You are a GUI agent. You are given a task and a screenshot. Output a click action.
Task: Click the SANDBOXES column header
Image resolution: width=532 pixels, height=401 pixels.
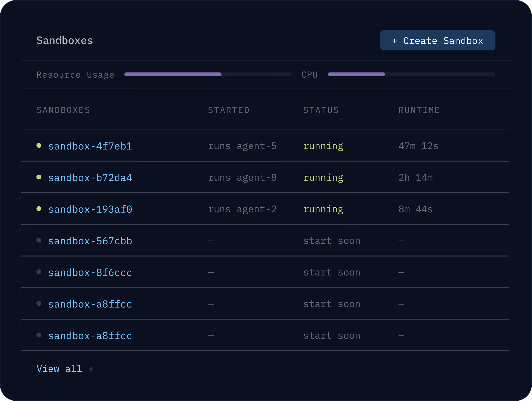(x=63, y=110)
